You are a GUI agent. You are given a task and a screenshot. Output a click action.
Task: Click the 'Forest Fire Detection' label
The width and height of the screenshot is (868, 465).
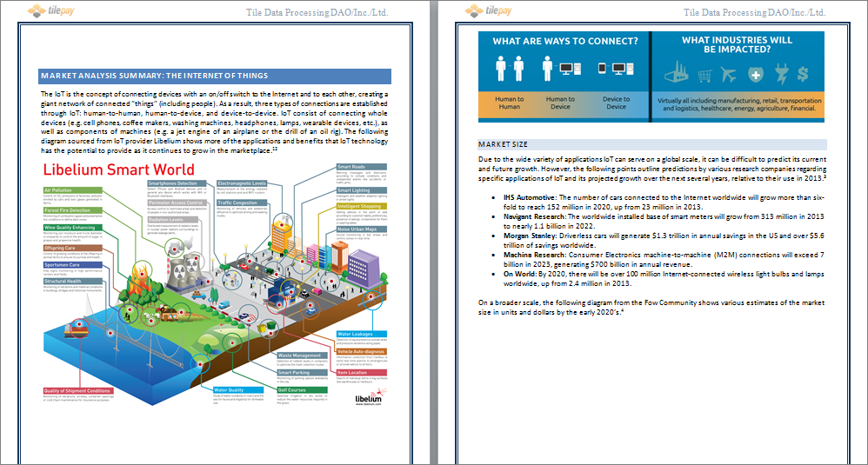73,210
